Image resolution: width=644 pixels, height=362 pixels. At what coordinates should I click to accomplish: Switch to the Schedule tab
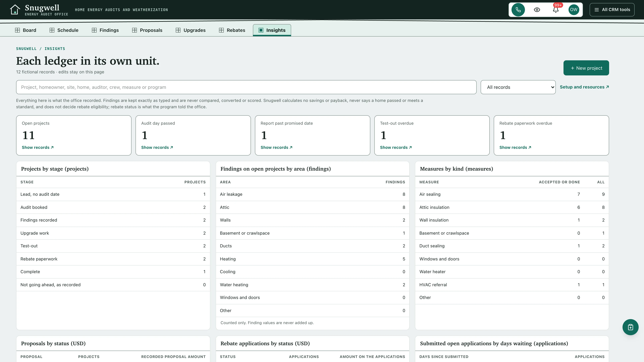point(64,30)
